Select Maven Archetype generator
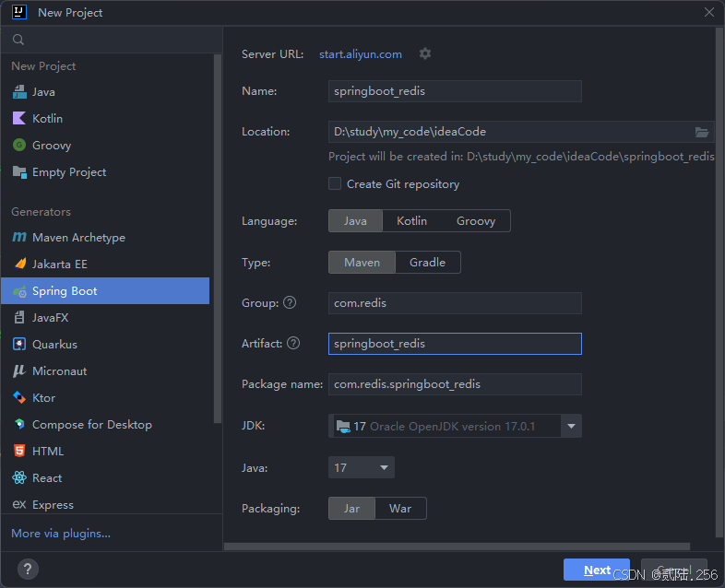 (105, 238)
